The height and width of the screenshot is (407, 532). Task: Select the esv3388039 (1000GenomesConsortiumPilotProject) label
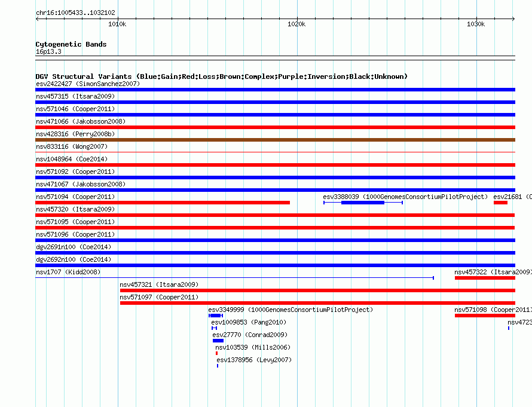(x=405, y=197)
